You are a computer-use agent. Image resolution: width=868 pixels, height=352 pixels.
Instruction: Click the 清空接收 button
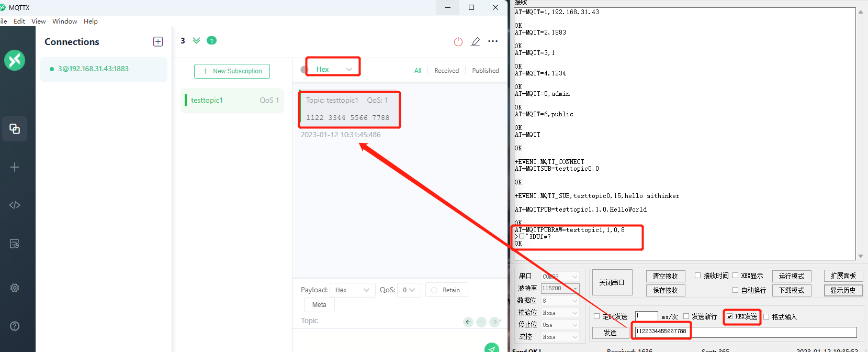(x=666, y=276)
